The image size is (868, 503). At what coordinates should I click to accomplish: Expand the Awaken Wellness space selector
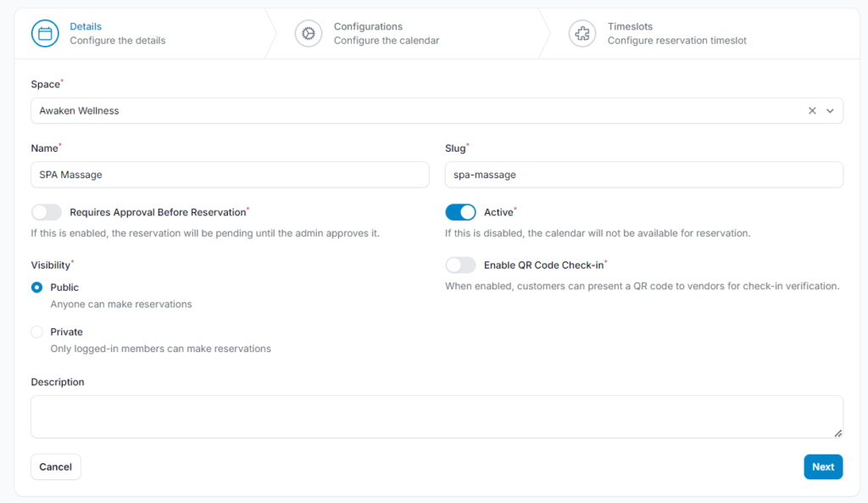click(x=437, y=111)
